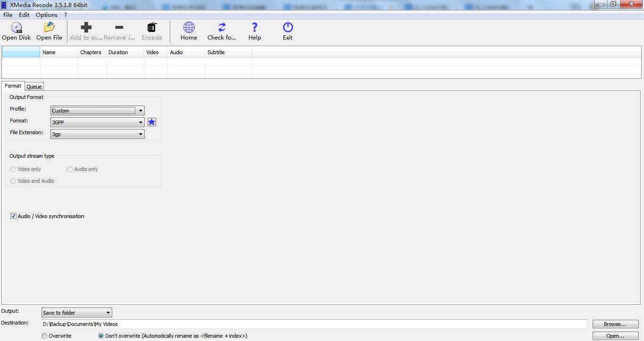644x341 pixels.
Task: Choose the Don't overwrite radio option
Action: [101, 336]
